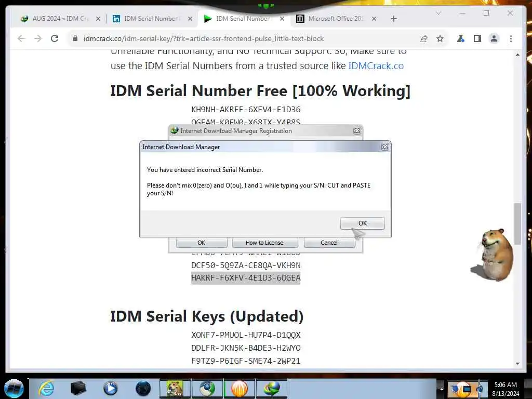This screenshot has width=532, height=399.
Task: Switch to the Chromium browser taskbar icon
Action: (207, 389)
